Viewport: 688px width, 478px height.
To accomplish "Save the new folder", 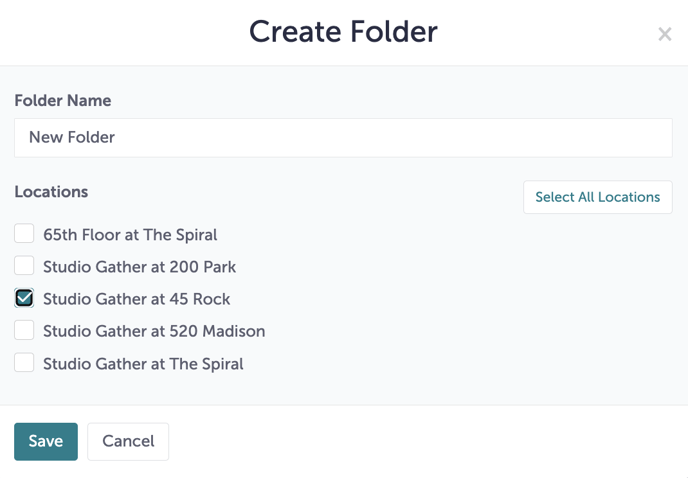I will [45, 441].
